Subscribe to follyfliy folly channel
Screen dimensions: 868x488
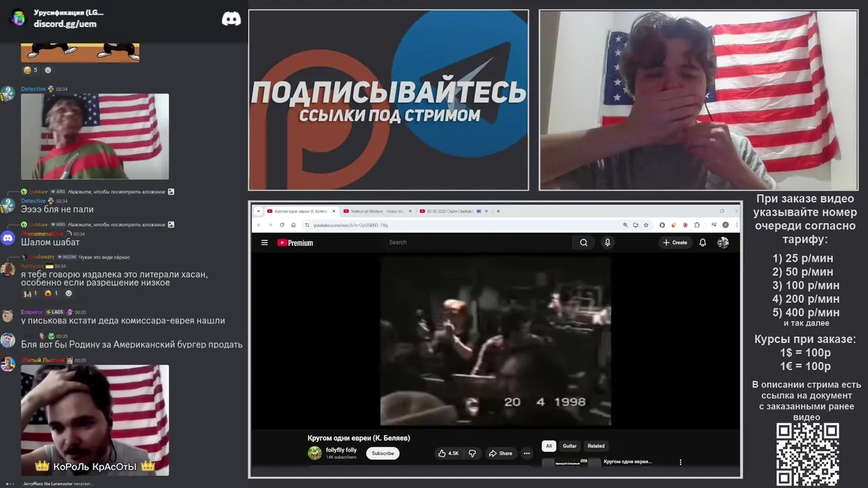coord(382,453)
